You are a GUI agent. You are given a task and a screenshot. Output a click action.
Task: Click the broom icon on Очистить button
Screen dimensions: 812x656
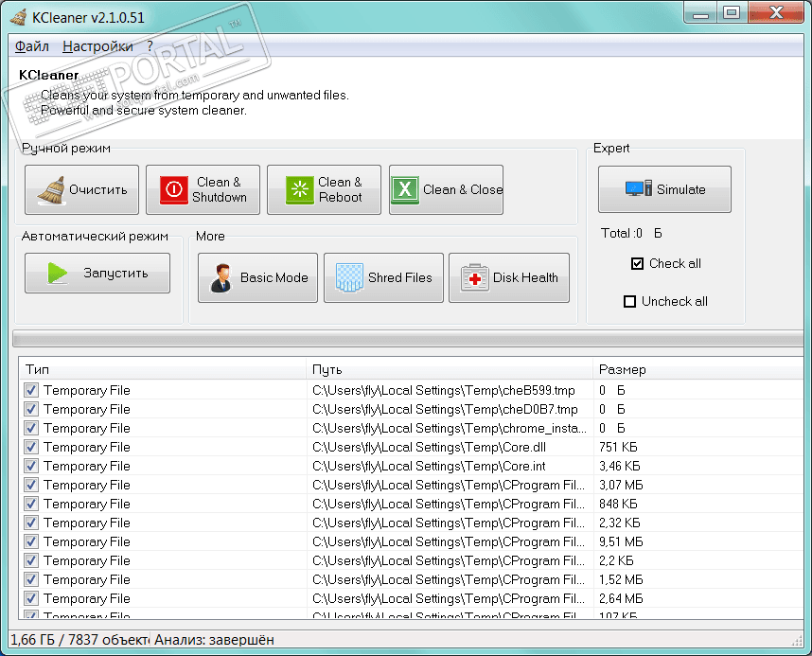51,190
